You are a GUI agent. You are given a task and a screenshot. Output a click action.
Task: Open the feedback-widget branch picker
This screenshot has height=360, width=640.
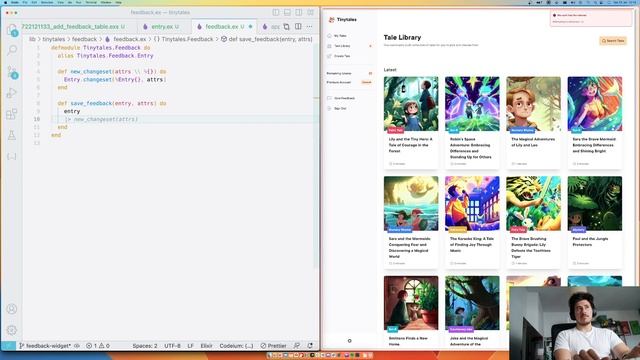pos(45,346)
